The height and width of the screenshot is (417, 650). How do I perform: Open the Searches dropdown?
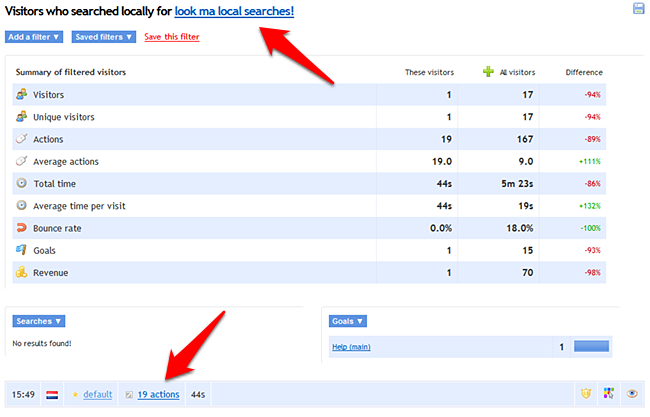(x=39, y=321)
